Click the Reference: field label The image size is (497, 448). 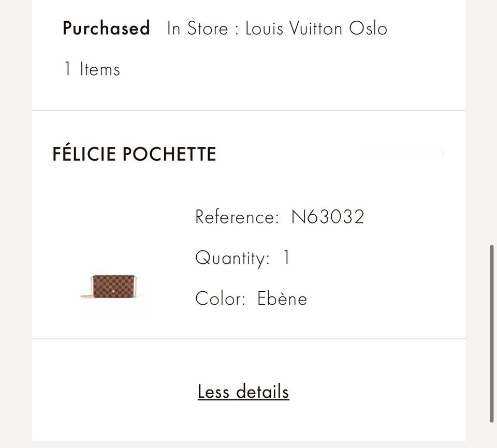click(237, 217)
